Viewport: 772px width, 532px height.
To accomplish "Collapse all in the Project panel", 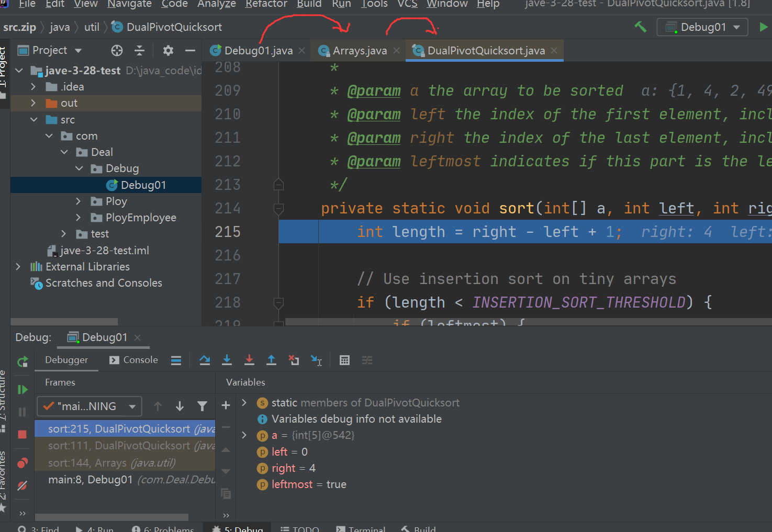I will [140, 50].
